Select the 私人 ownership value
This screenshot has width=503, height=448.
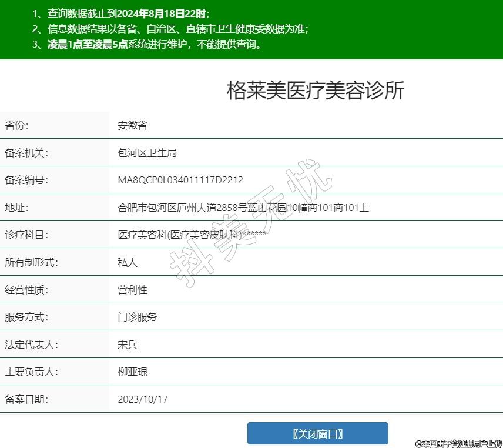coord(128,262)
